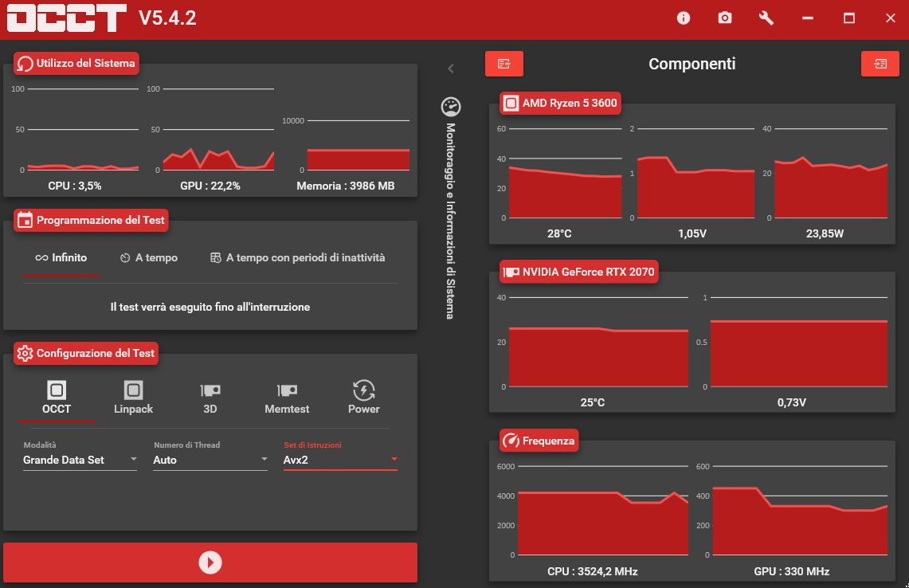Click the NVIDIA GeForce RTX 2070 card icon
Image resolution: width=909 pixels, height=588 pixels.
(x=511, y=272)
